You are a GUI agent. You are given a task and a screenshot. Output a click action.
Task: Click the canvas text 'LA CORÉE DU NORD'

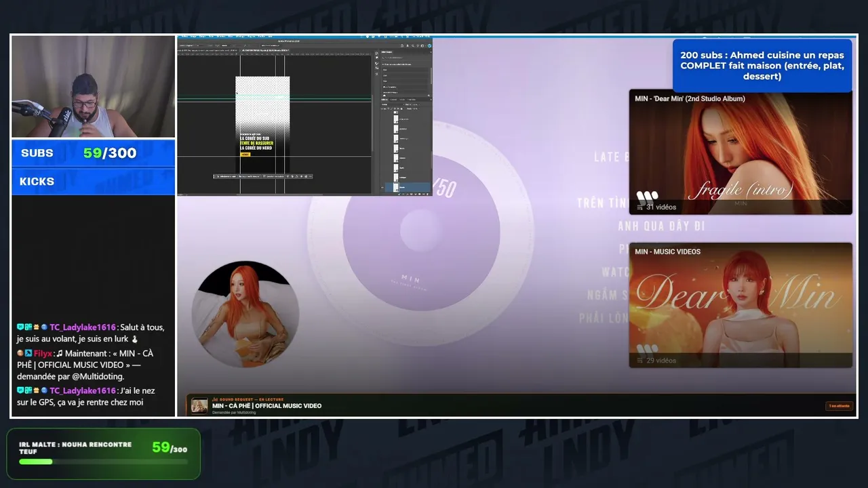(256, 148)
